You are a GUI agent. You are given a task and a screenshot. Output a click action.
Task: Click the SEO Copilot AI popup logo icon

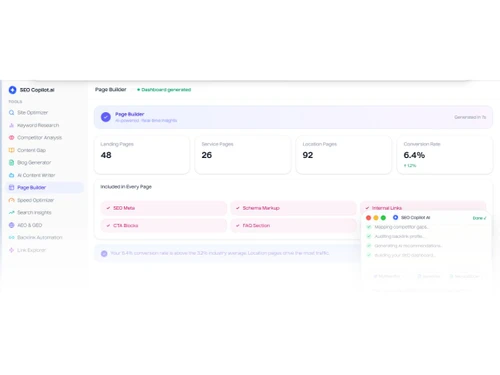point(395,218)
